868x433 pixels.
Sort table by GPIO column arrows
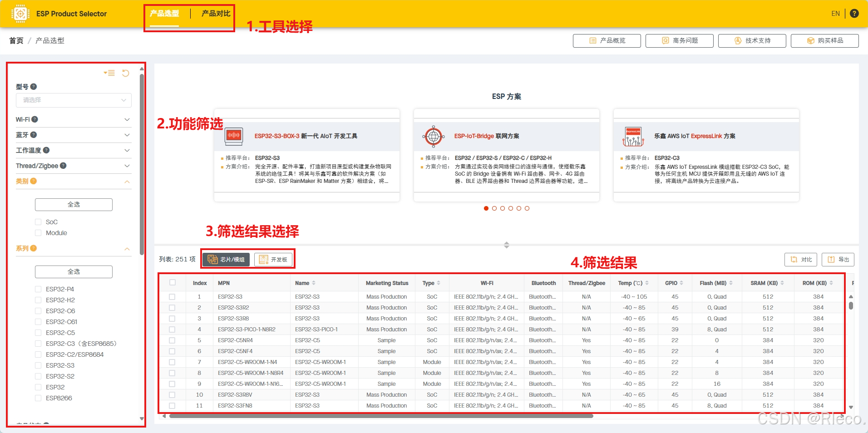click(682, 283)
